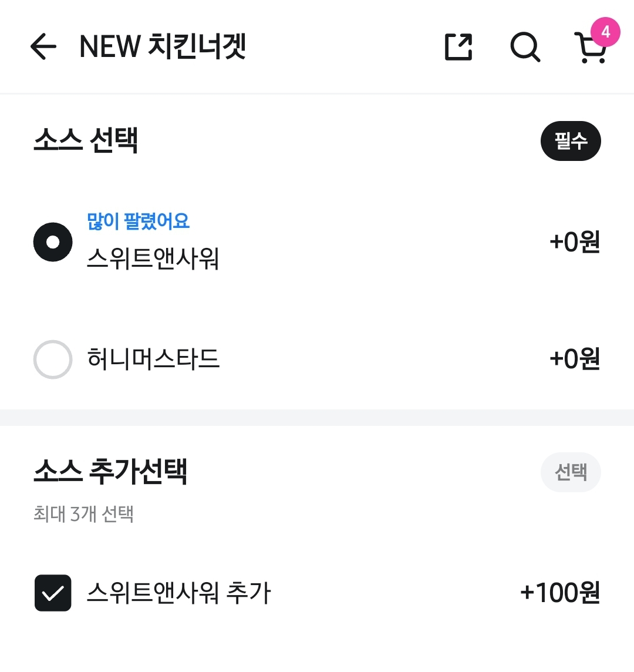Open the shopping cart icon

pyautogui.click(x=589, y=49)
